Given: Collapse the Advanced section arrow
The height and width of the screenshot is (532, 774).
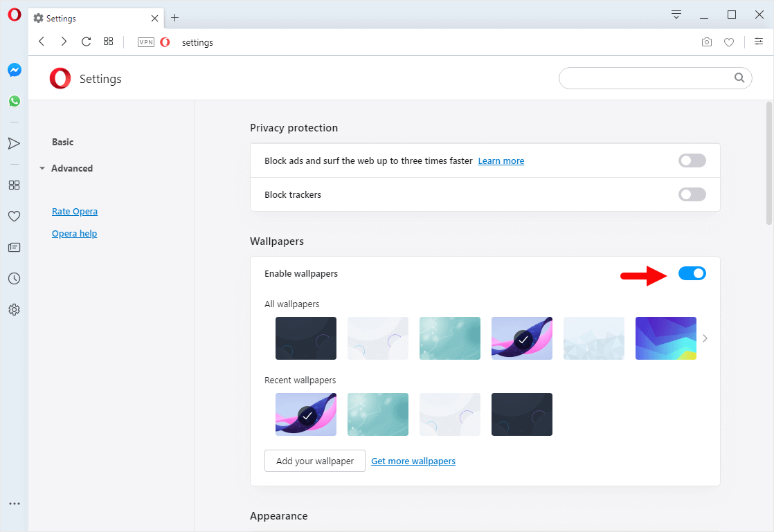Looking at the screenshot, I should pos(42,168).
